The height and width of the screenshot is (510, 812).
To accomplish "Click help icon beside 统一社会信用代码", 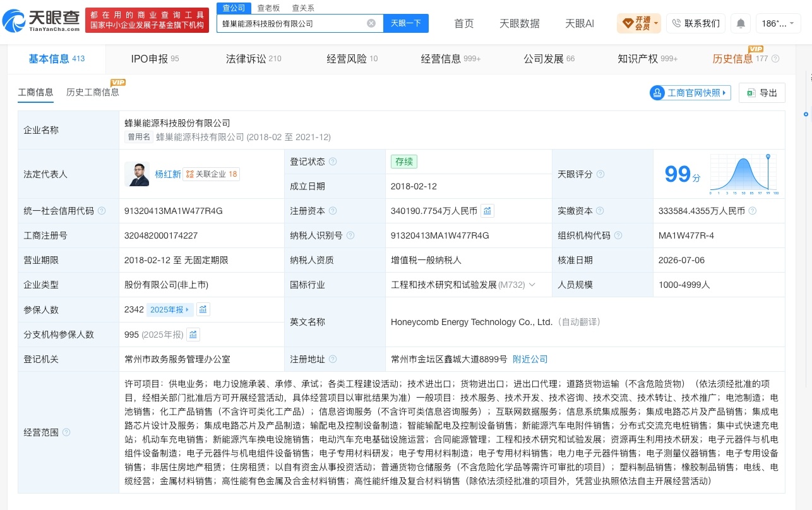I will (x=102, y=211).
